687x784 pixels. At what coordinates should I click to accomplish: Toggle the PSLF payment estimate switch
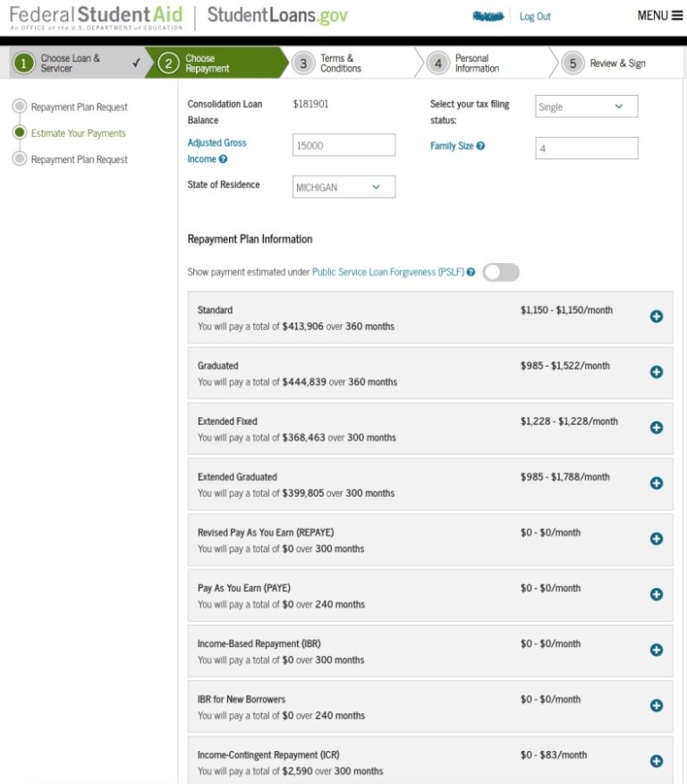501,272
